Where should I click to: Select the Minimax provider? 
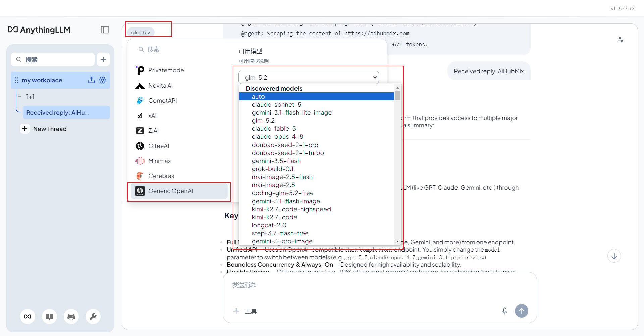[x=179, y=161]
